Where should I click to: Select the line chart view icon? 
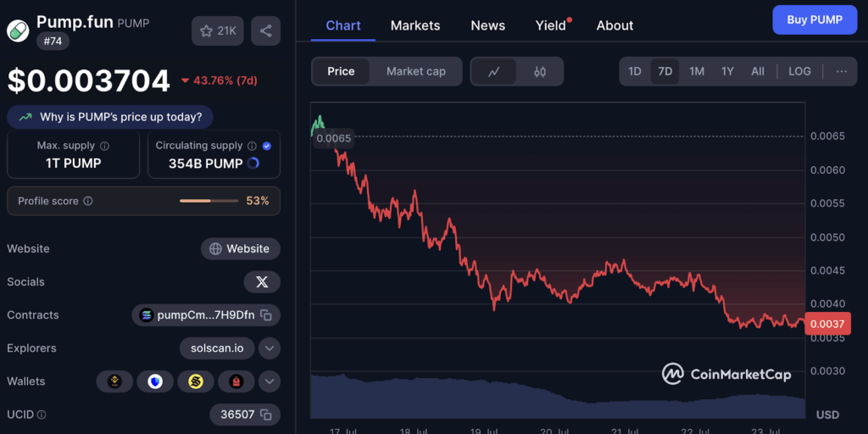[x=494, y=72]
